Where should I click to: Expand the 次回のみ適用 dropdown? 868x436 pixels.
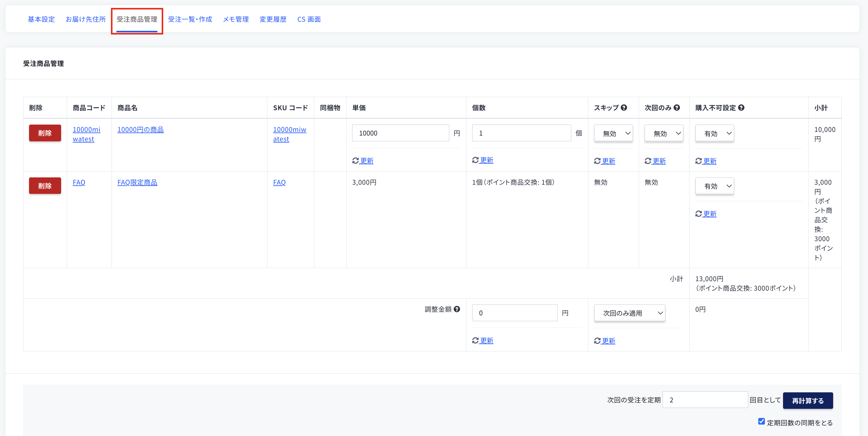coord(629,313)
